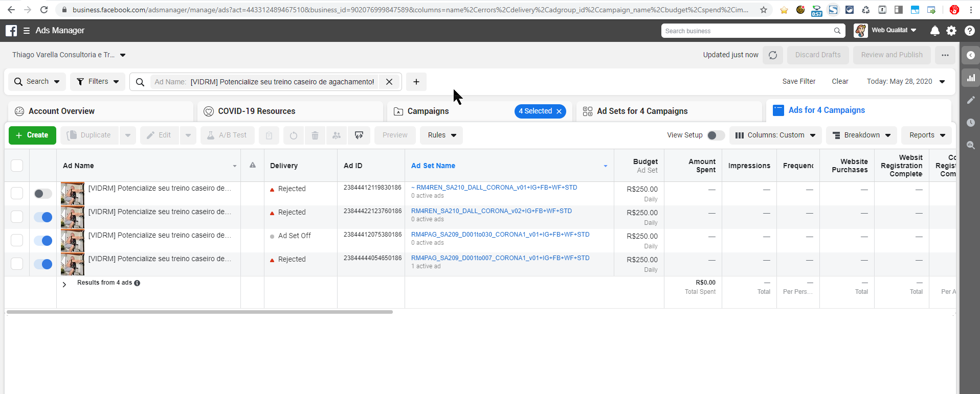Reload the browser page

click(x=44, y=10)
